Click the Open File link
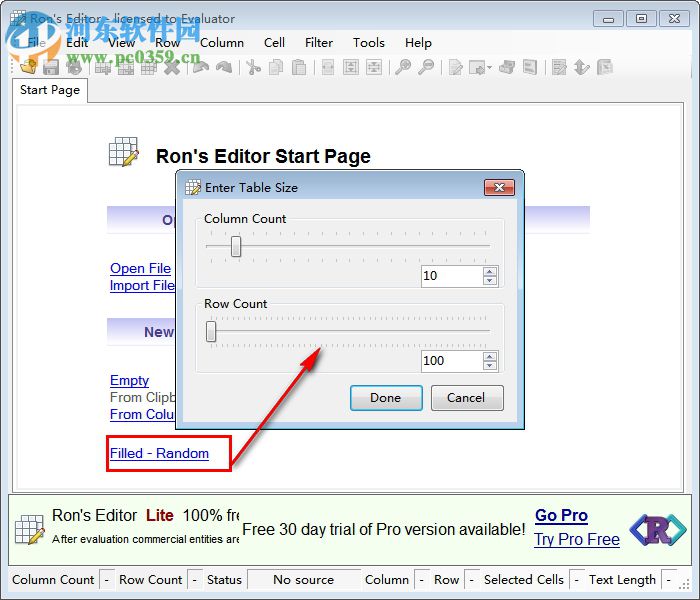700x600 pixels. pyautogui.click(x=141, y=268)
